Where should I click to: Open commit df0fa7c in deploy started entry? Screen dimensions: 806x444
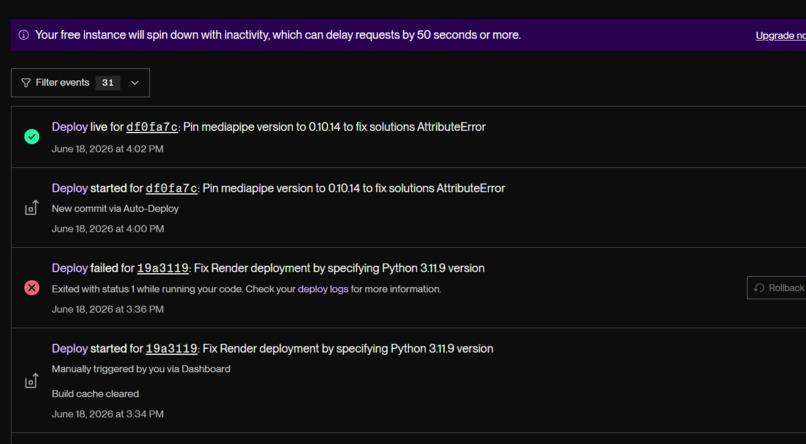click(171, 189)
